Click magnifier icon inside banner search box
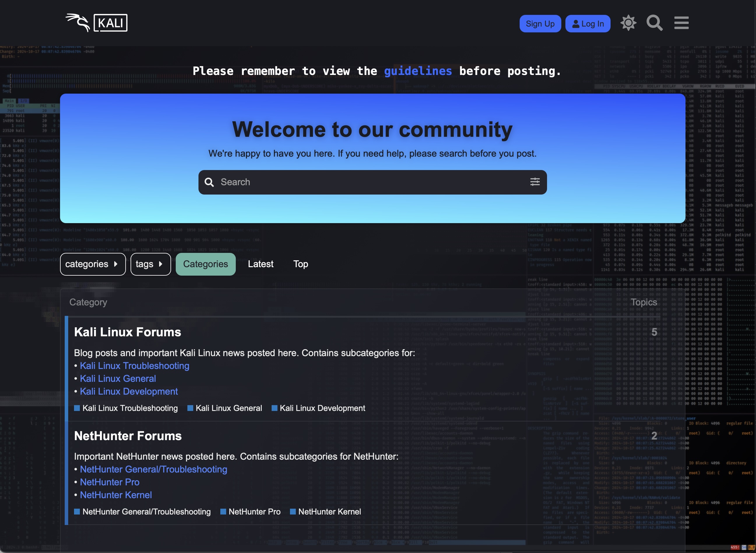Image resolution: width=756 pixels, height=553 pixels. point(209,182)
